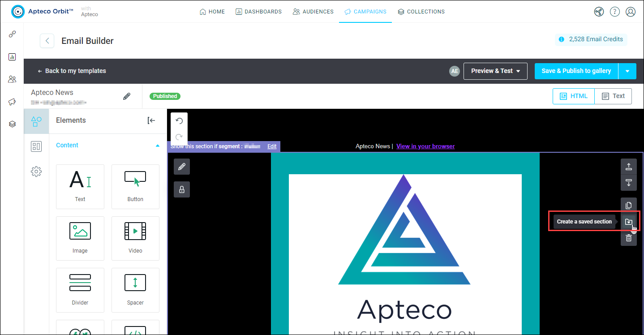Click the Published status badge
The image size is (644, 335).
(x=165, y=96)
